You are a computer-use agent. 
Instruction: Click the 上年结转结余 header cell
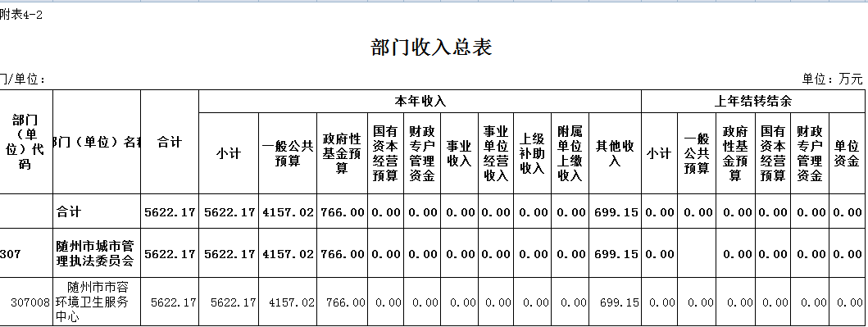752,102
